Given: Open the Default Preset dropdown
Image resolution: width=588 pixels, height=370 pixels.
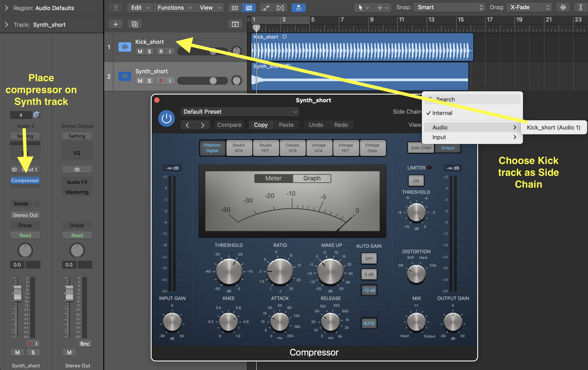Looking at the screenshot, I should pos(240,112).
